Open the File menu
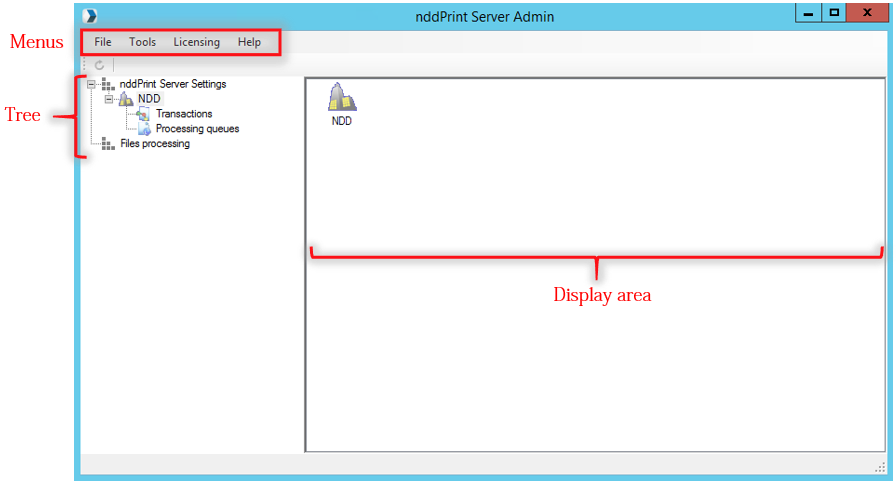 click(x=103, y=42)
